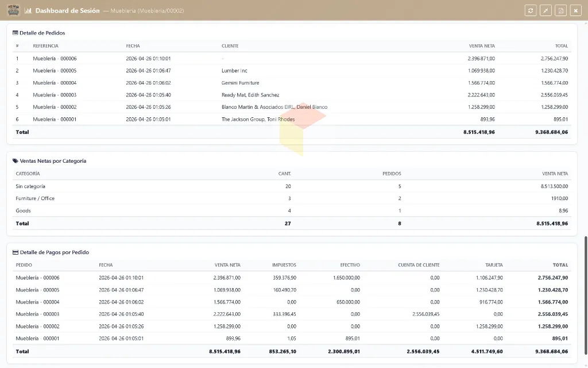Click the order date '2026-04-26 01:10:01' in Pedidos
The height and width of the screenshot is (368, 588).
tap(148, 59)
